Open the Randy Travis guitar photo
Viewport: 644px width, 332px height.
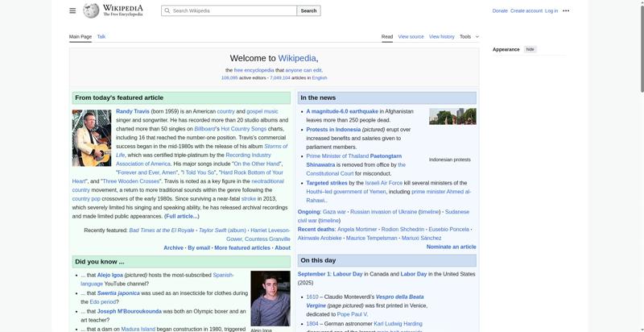92,138
